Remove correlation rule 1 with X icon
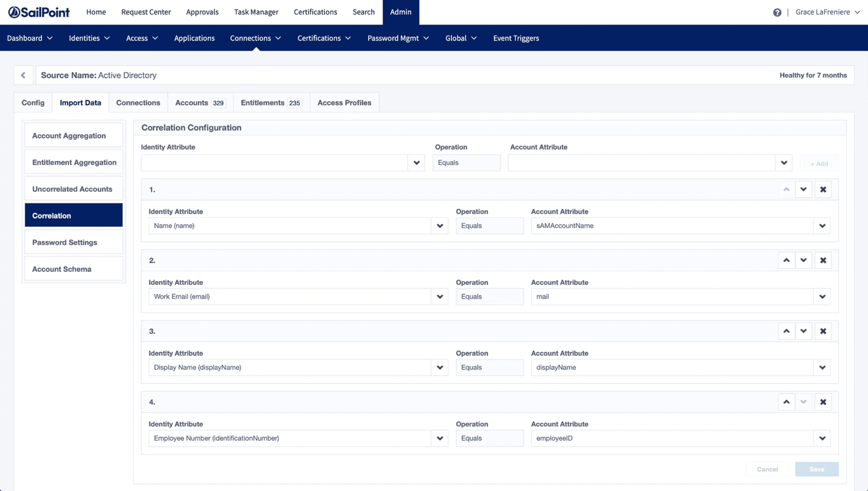 pos(823,189)
